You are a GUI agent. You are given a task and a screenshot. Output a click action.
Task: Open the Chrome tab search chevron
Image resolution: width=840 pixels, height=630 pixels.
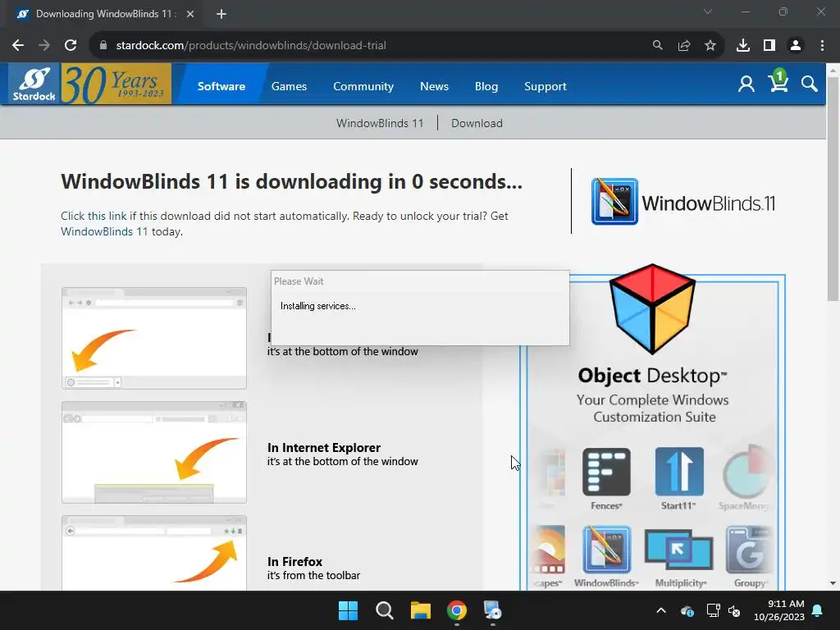click(708, 11)
